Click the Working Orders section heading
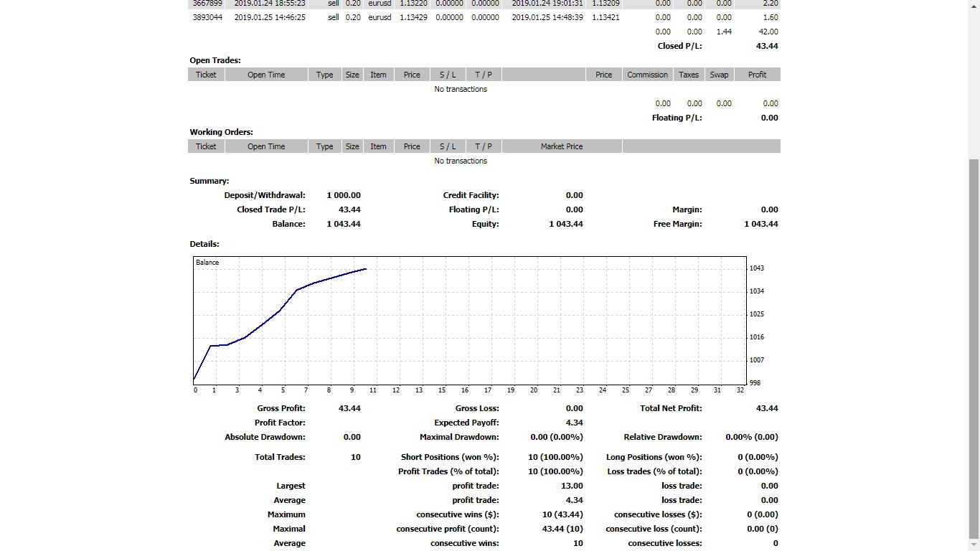Image resolution: width=980 pixels, height=551 pixels. coord(221,132)
